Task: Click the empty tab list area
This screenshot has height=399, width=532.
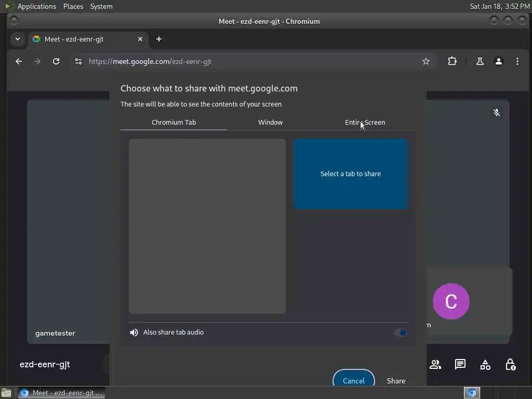Action: (207, 226)
